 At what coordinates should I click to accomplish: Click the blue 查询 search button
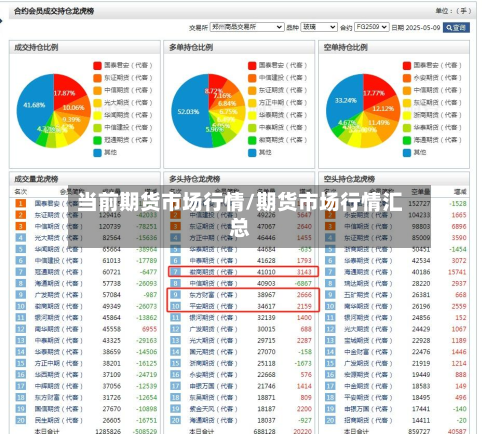tap(456, 27)
